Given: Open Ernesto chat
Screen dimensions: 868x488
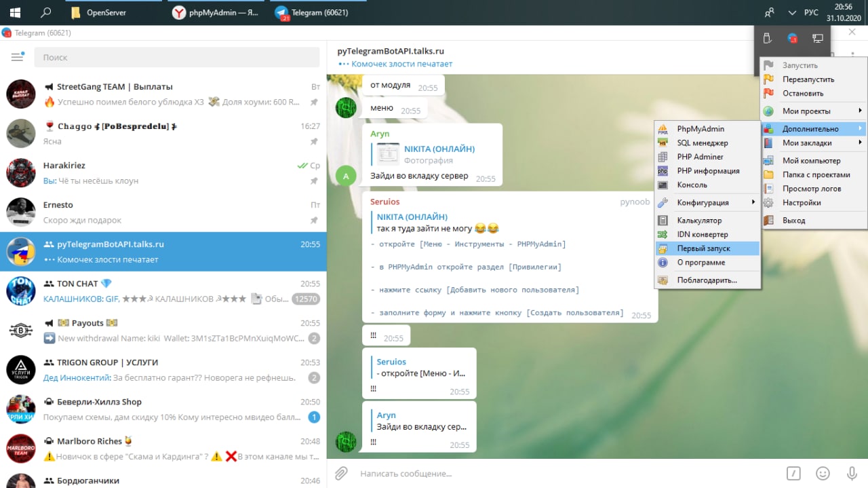Looking at the screenshot, I should click(163, 212).
